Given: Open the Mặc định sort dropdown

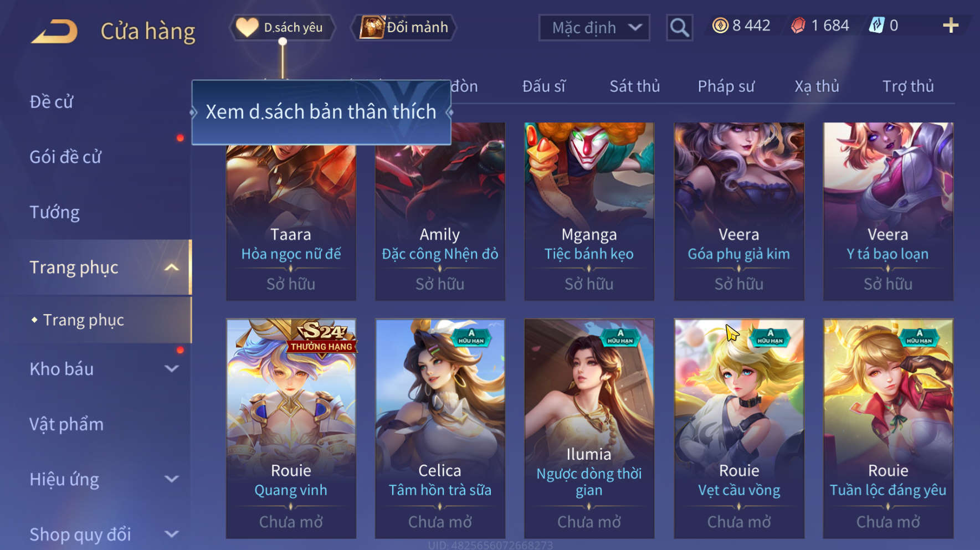Looking at the screenshot, I should pyautogui.click(x=594, y=27).
